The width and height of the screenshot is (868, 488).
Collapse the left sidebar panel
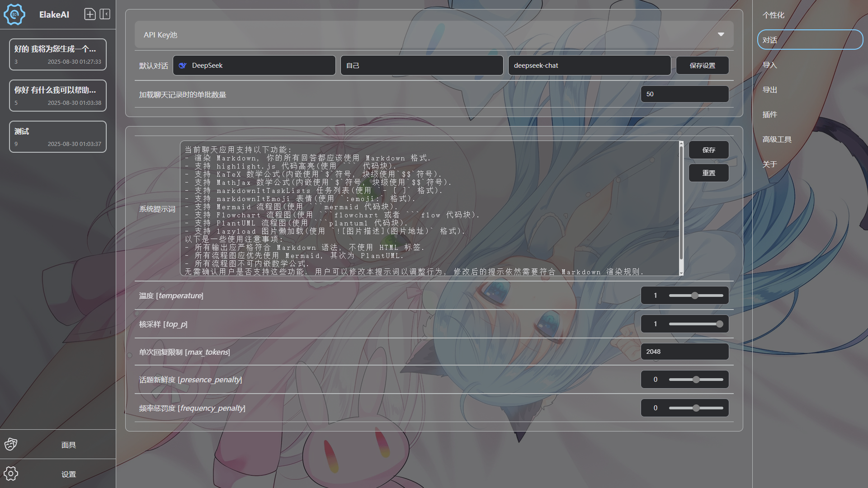[105, 14]
